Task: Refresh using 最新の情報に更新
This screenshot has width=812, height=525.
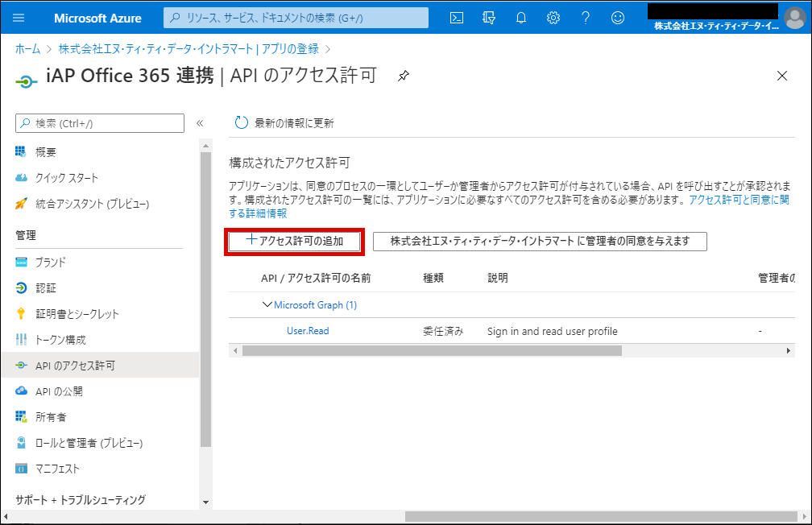Action: pos(284,122)
